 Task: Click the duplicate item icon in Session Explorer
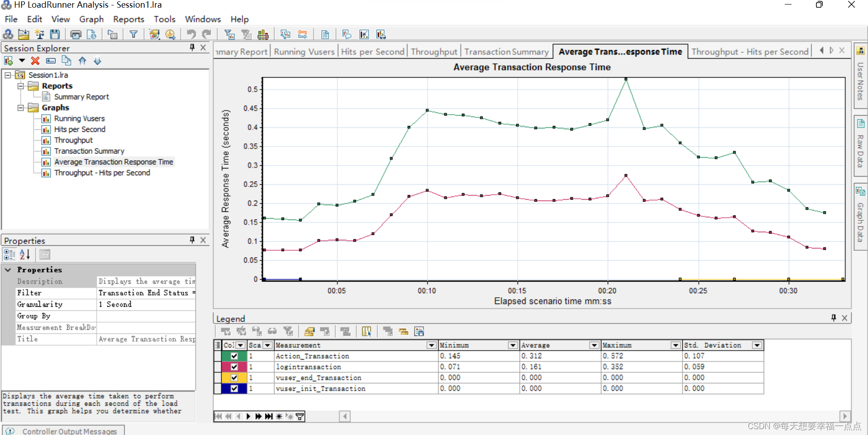[66, 61]
